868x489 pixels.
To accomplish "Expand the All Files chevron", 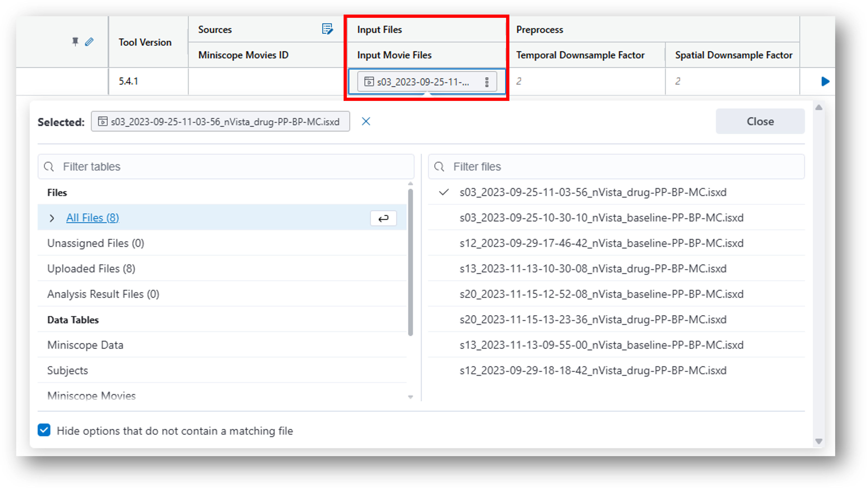I will (x=52, y=218).
